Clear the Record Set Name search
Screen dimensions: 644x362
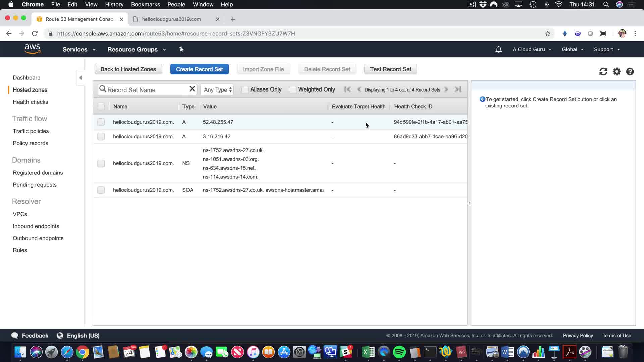click(x=192, y=89)
